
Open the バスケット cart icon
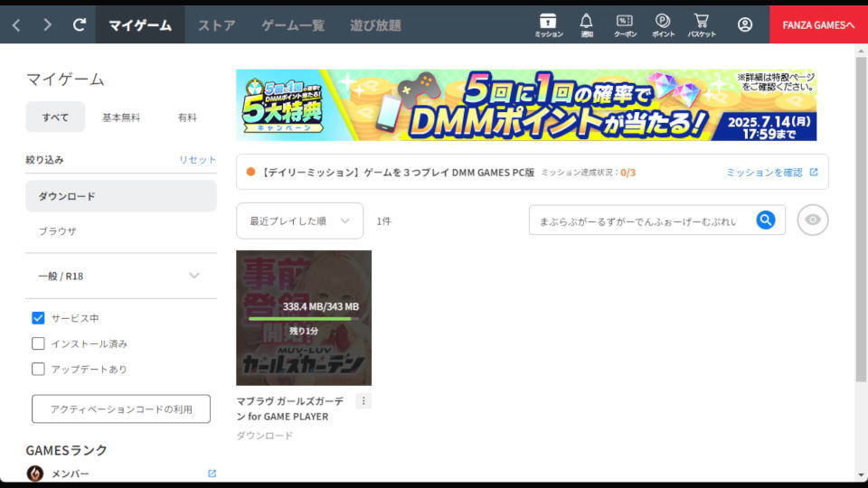pyautogui.click(x=702, y=25)
